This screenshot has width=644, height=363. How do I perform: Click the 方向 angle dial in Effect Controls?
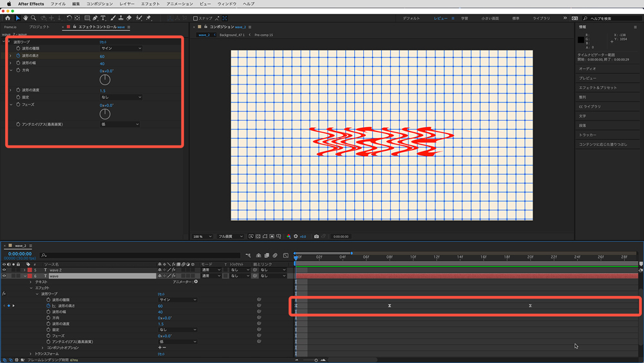105,79
